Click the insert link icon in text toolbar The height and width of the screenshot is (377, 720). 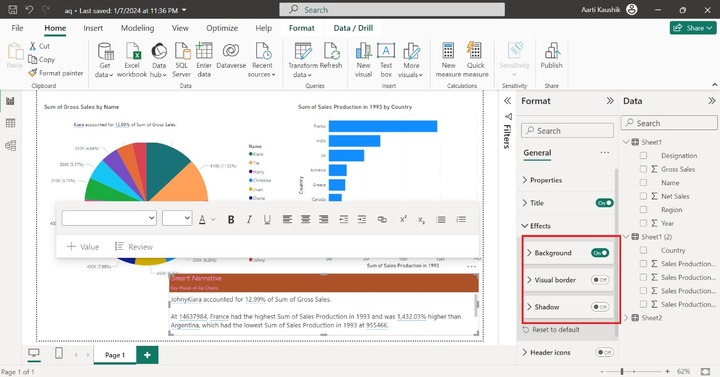tap(382, 219)
